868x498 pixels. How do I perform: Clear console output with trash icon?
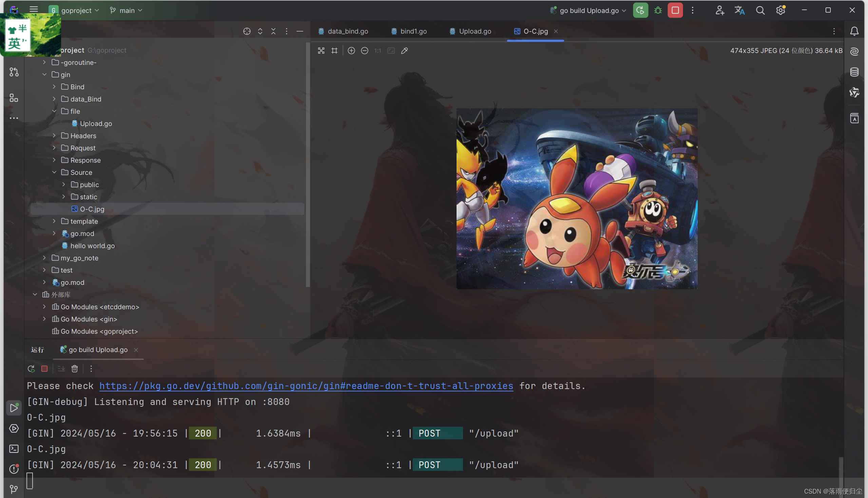(75, 369)
